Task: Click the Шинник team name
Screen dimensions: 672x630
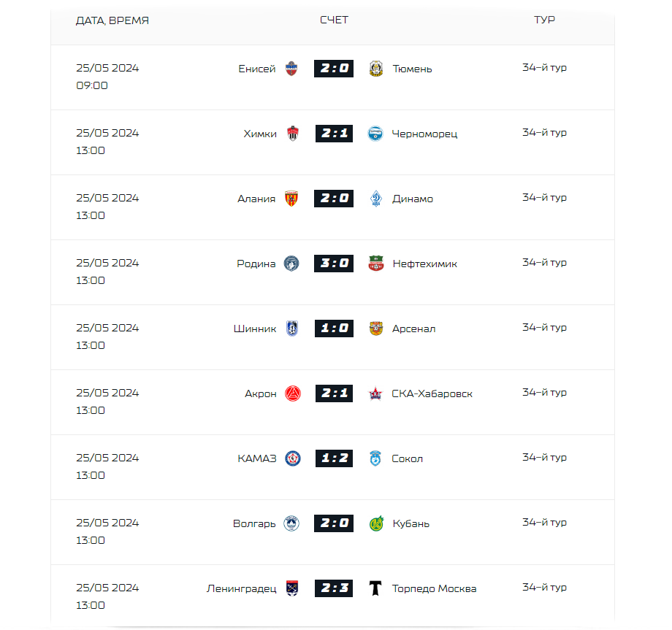Action: click(x=255, y=329)
